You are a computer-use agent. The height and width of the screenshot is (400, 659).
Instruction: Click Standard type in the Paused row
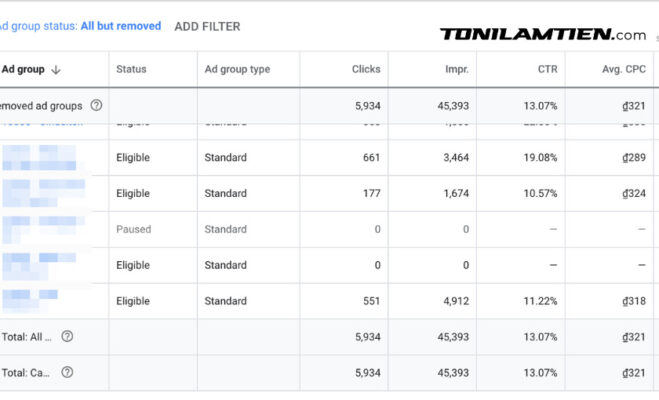(225, 229)
